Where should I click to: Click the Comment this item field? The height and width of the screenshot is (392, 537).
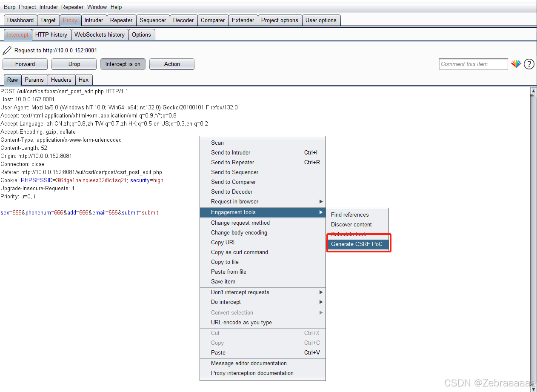(x=474, y=64)
